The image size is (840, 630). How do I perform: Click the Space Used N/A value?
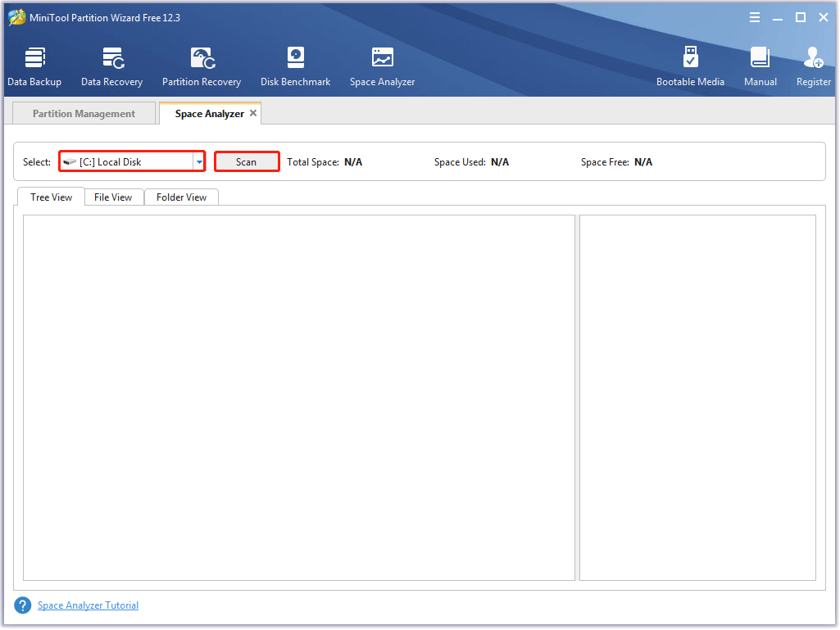500,162
